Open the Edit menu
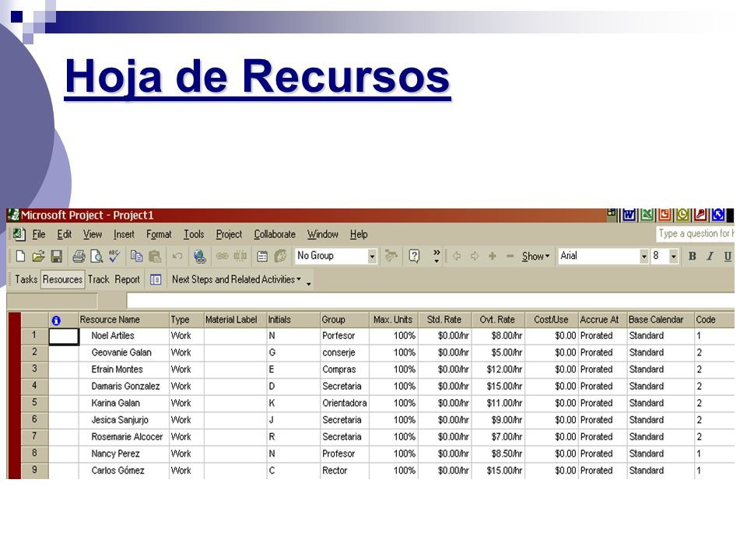 click(65, 234)
